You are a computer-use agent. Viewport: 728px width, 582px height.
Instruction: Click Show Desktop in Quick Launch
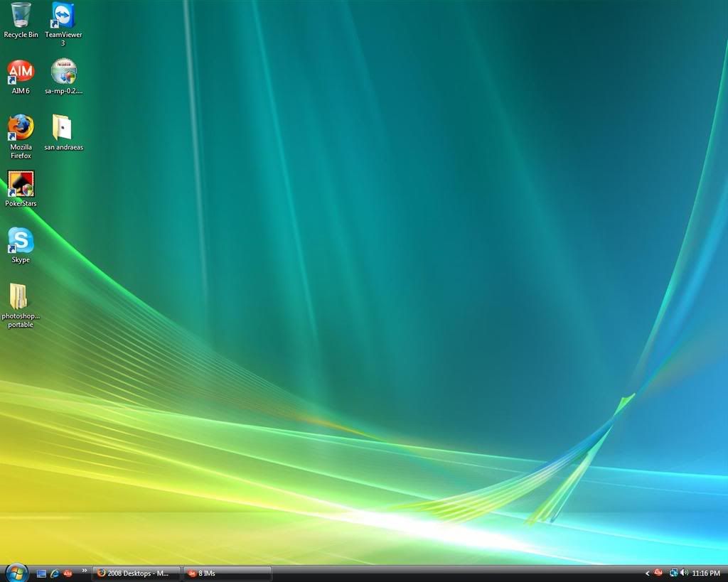[x=41, y=573]
